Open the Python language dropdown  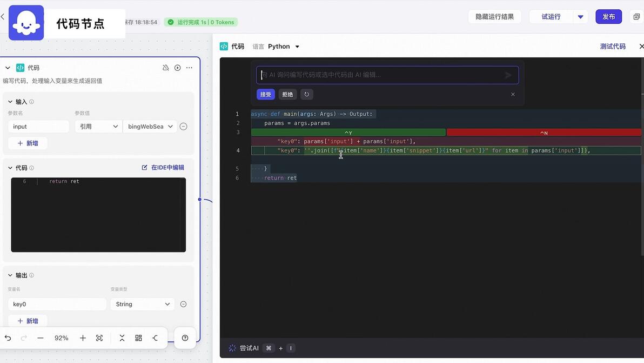(284, 47)
